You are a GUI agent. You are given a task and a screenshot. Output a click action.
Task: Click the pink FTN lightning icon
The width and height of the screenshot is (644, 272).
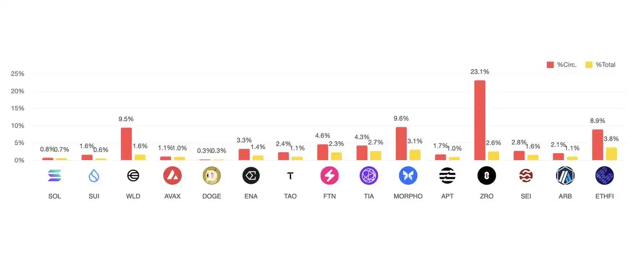[330, 175]
